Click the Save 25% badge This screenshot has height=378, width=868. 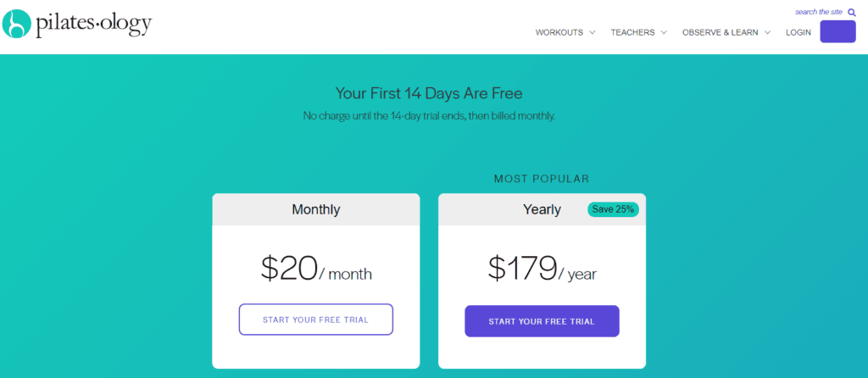pos(614,209)
